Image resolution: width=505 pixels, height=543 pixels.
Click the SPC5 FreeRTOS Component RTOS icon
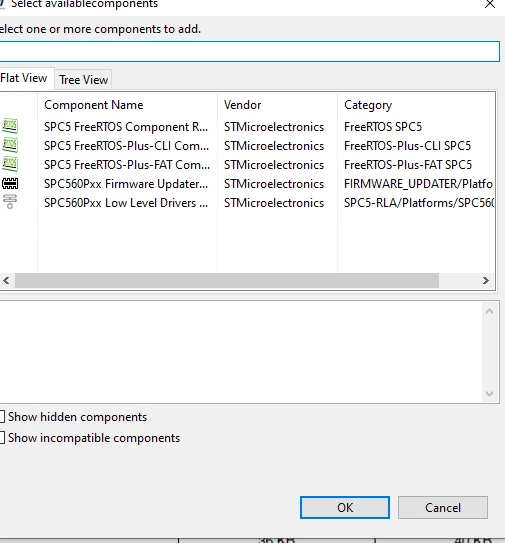coord(10,126)
